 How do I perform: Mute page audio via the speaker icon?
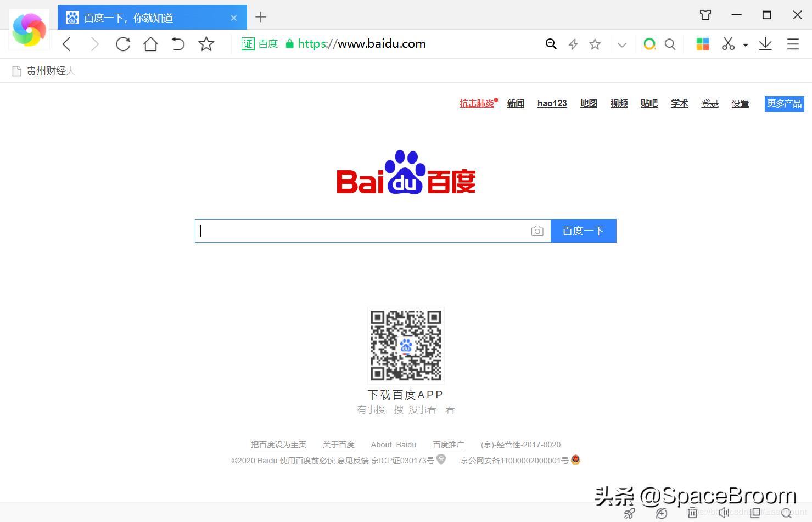pos(724,513)
